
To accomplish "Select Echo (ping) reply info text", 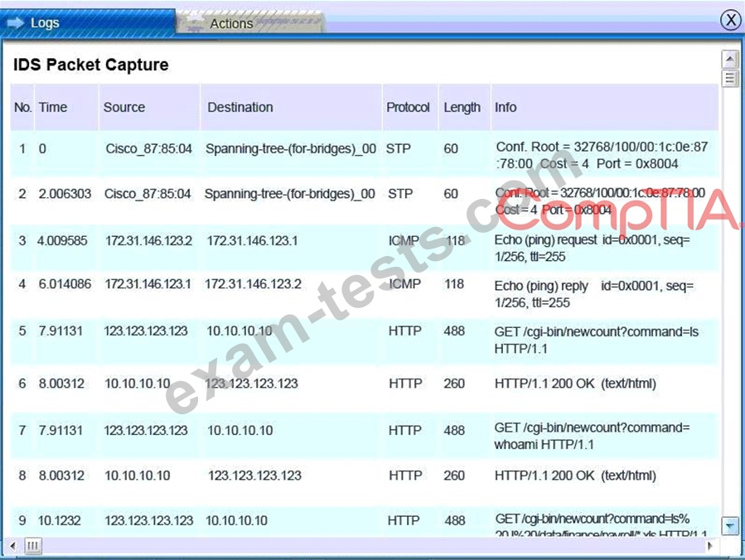I will pyautogui.click(x=594, y=294).
